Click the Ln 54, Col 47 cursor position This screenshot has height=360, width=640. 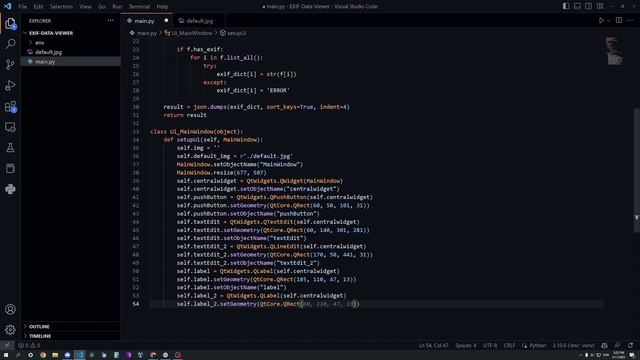(x=433, y=345)
